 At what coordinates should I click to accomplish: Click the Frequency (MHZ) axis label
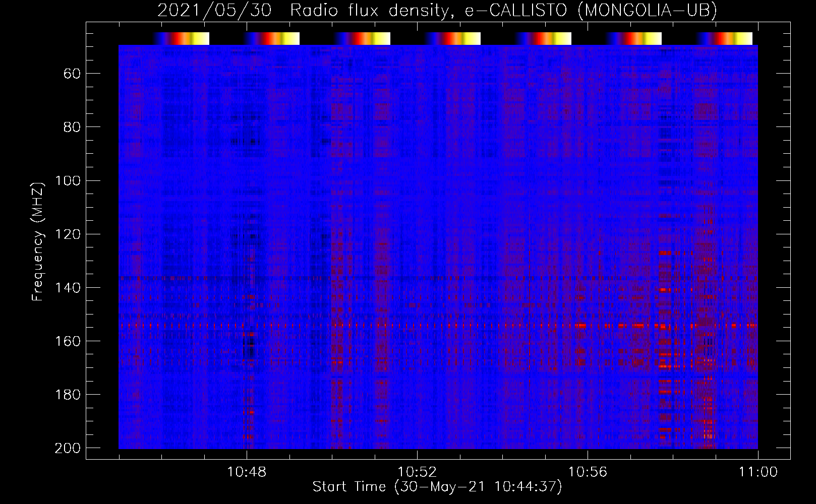coord(38,241)
